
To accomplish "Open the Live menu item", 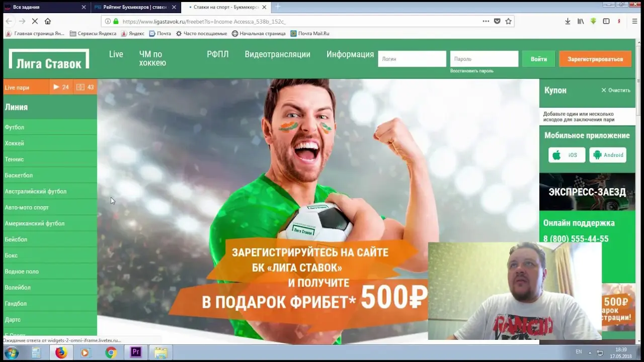I will click(x=116, y=54).
